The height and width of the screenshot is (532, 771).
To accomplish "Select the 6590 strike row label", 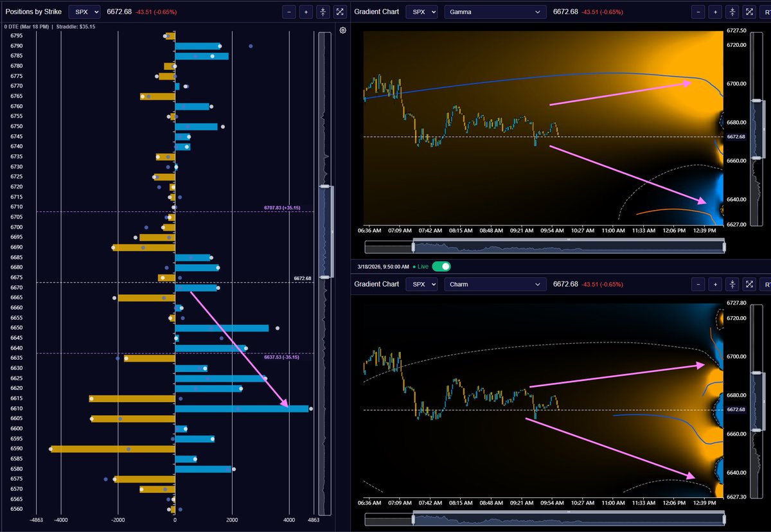I will [x=17, y=448].
